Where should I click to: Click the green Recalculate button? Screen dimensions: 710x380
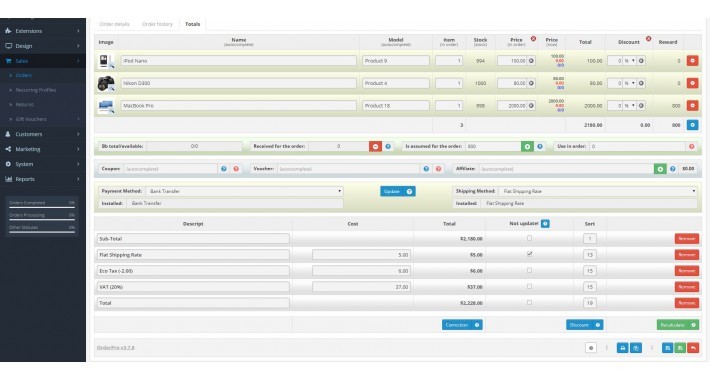pos(677,325)
